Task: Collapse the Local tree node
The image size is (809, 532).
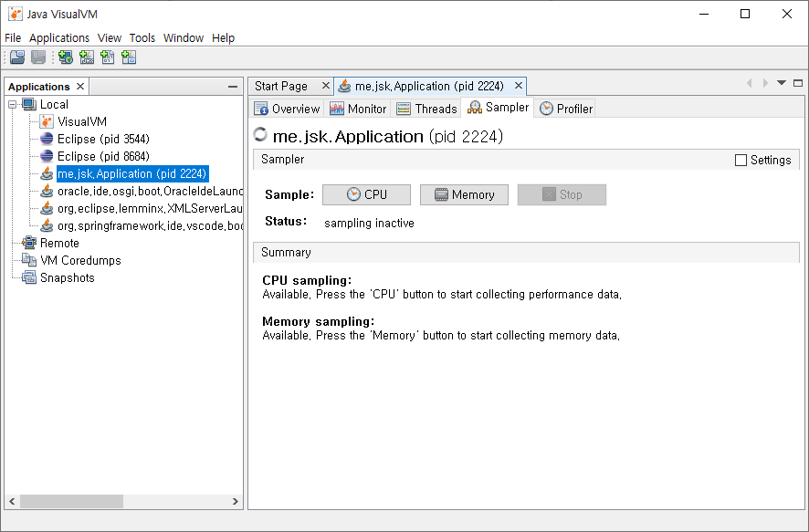Action: pos(13,104)
